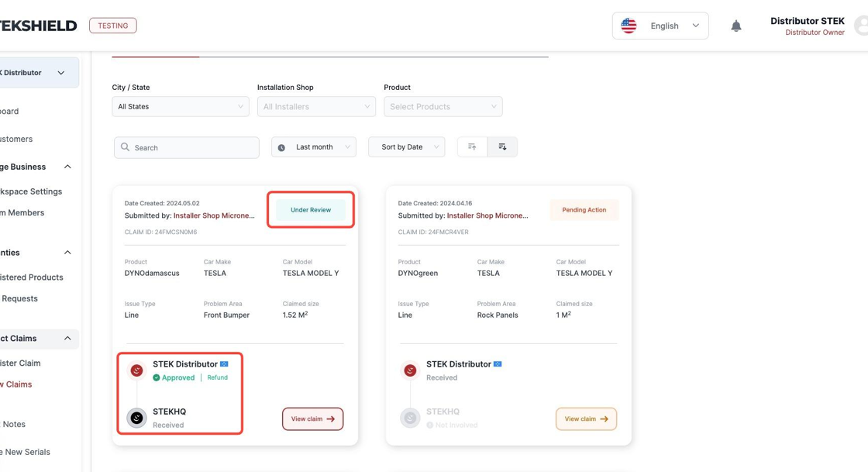Click STEK Distributor red logo in 24FMCR4VER card
This screenshot has height=472, width=868.
click(x=410, y=370)
